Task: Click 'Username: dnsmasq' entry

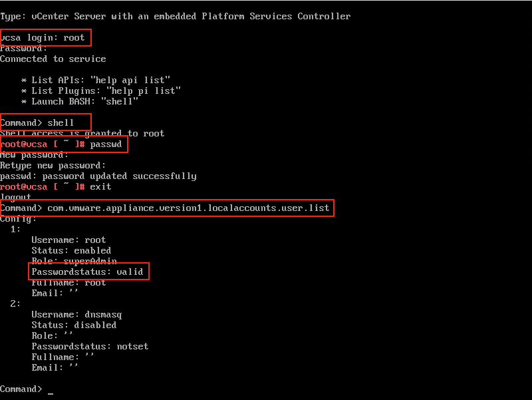Action: 76,315
